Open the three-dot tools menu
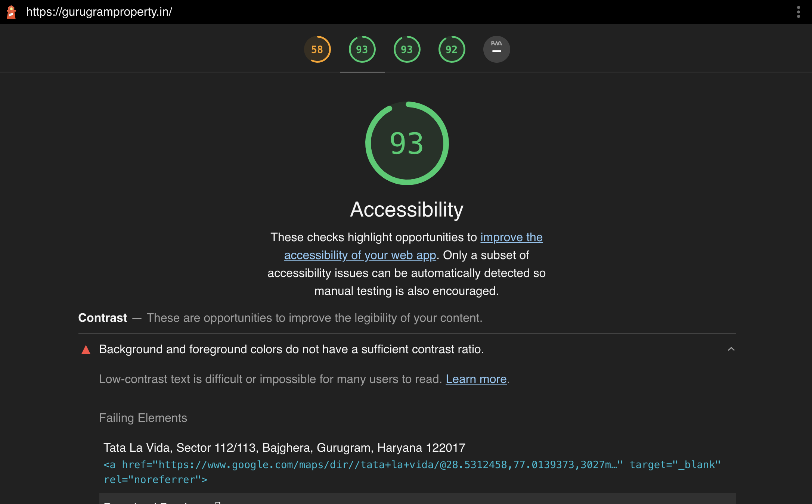812x504 pixels. pyautogui.click(x=798, y=12)
